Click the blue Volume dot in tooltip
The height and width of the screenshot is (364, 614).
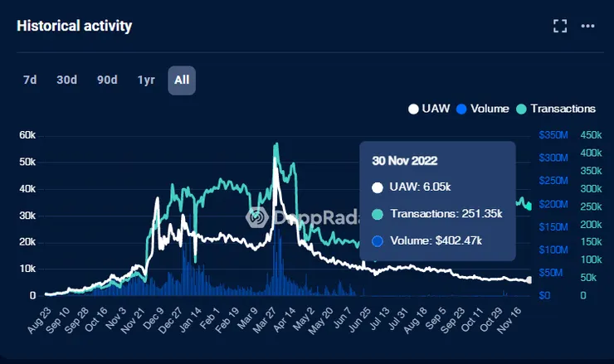(x=378, y=241)
